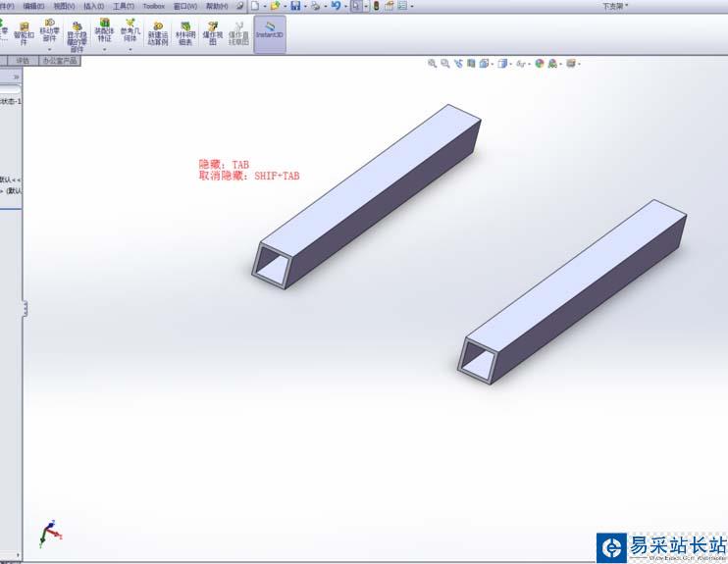Toggle the Instant3D button
Image resolution: width=728 pixels, height=564 pixels.
[x=270, y=34]
